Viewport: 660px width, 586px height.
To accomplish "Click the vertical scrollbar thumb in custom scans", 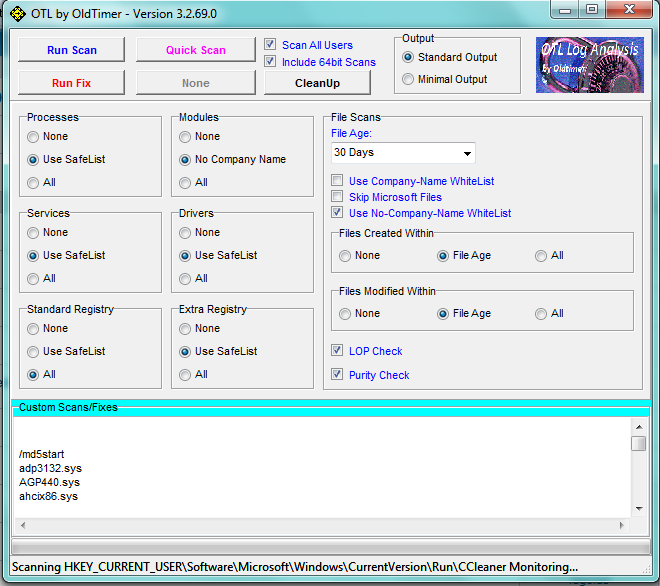I will pos(639,444).
